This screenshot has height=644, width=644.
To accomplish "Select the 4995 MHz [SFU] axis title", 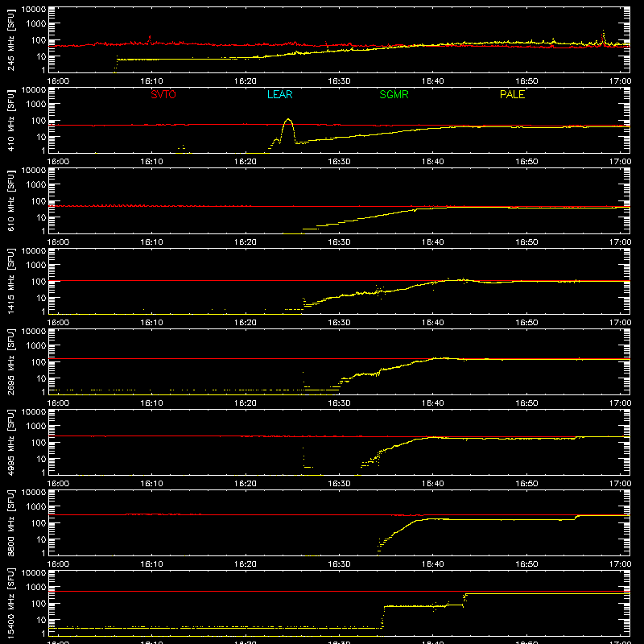I will click(x=10, y=442).
